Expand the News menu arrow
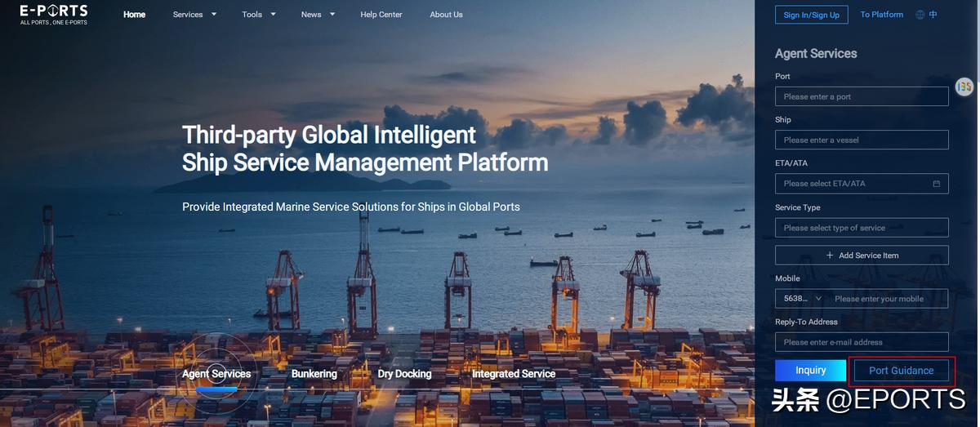 pyautogui.click(x=332, y=15)
